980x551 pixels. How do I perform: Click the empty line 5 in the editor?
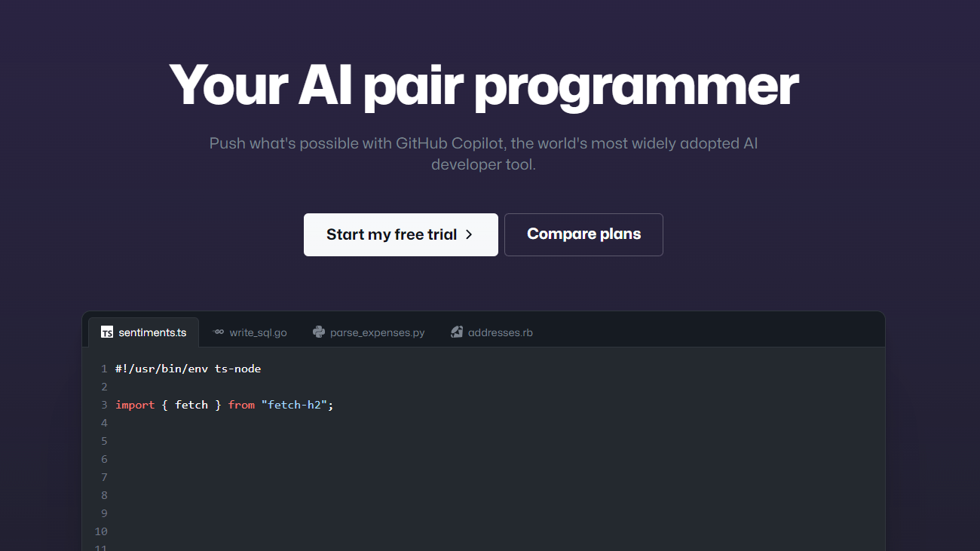[x=226, y=440]
